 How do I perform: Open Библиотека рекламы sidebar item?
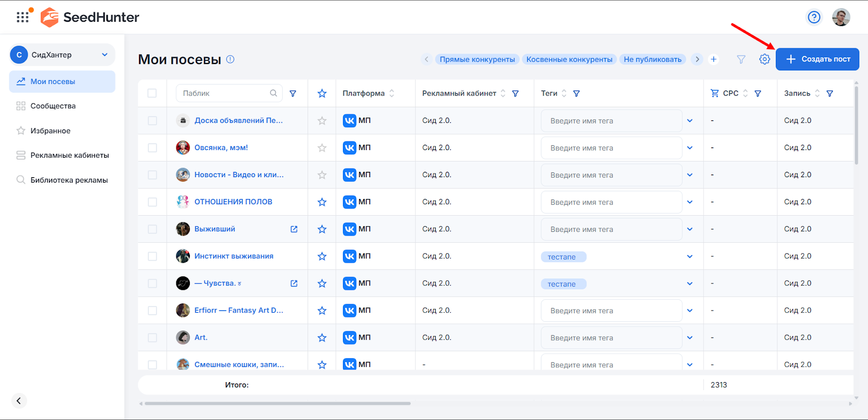coord(69,180)
